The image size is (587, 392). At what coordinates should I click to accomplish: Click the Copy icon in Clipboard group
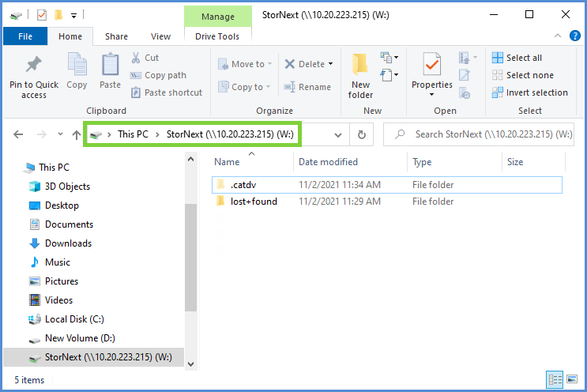pyautogui.click(x=77, y=64)
